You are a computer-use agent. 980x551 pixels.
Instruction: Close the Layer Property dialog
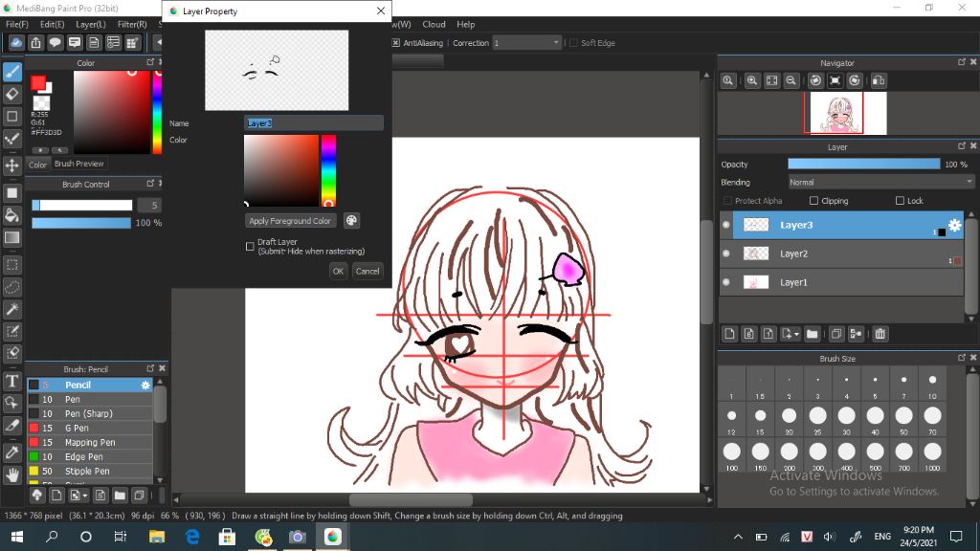[x=381, y=11]
